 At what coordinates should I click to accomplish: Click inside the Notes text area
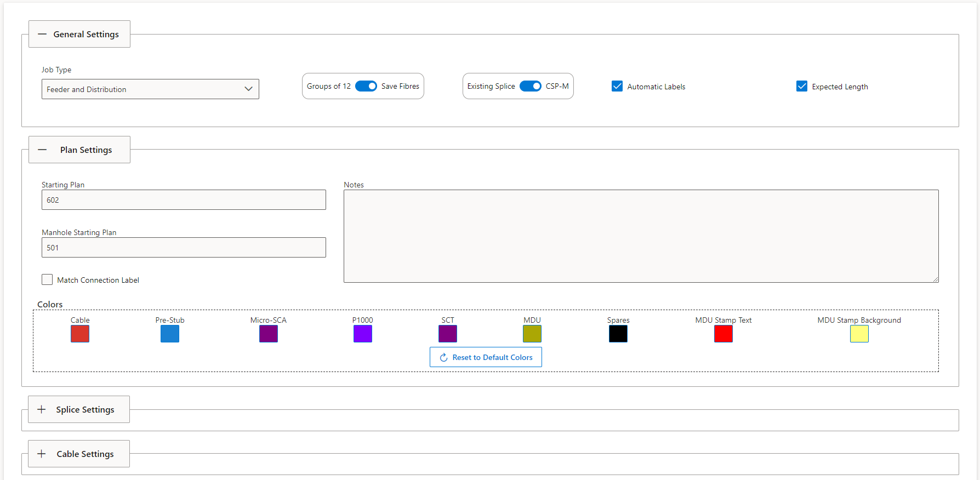tap(641, 236)
